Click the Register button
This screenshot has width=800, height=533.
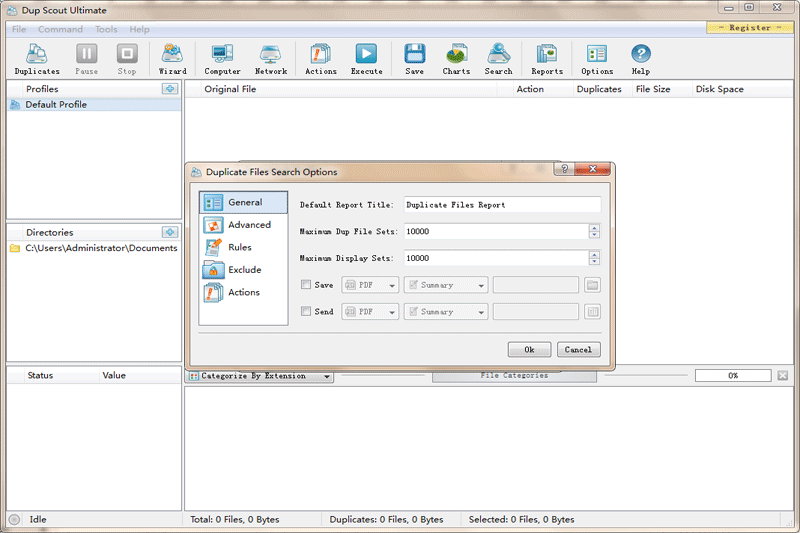tap(749, 28)
